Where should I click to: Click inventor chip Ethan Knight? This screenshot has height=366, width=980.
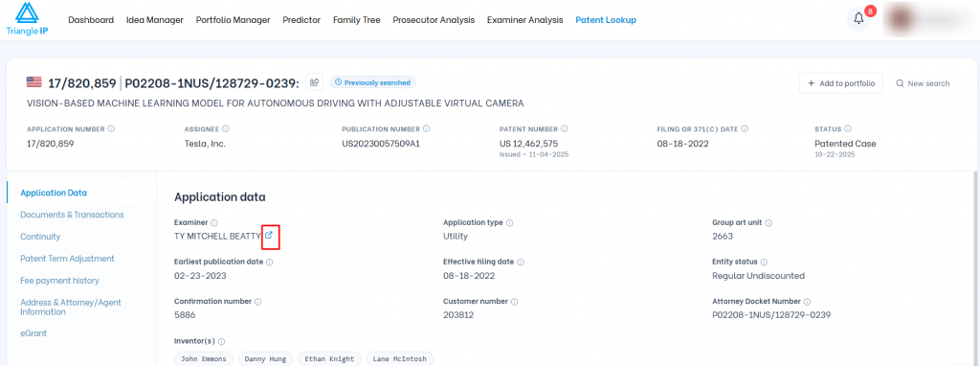(329, 359)
